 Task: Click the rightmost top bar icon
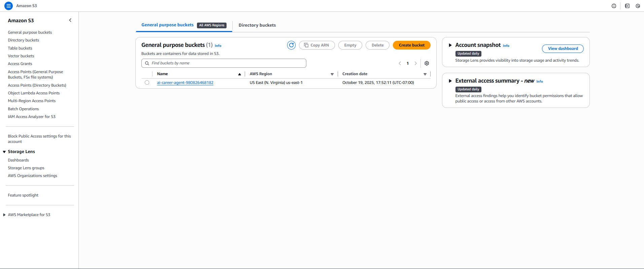[638, 6]
